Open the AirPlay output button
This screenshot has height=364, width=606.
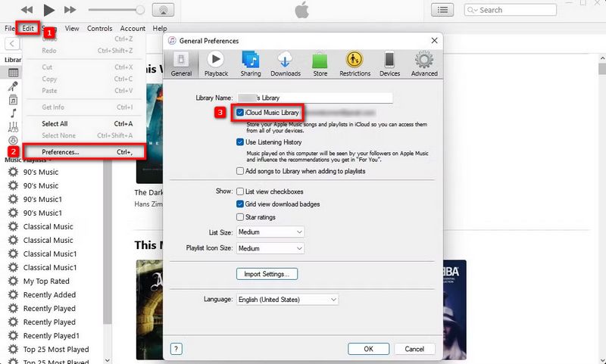[x=163, y=10]
